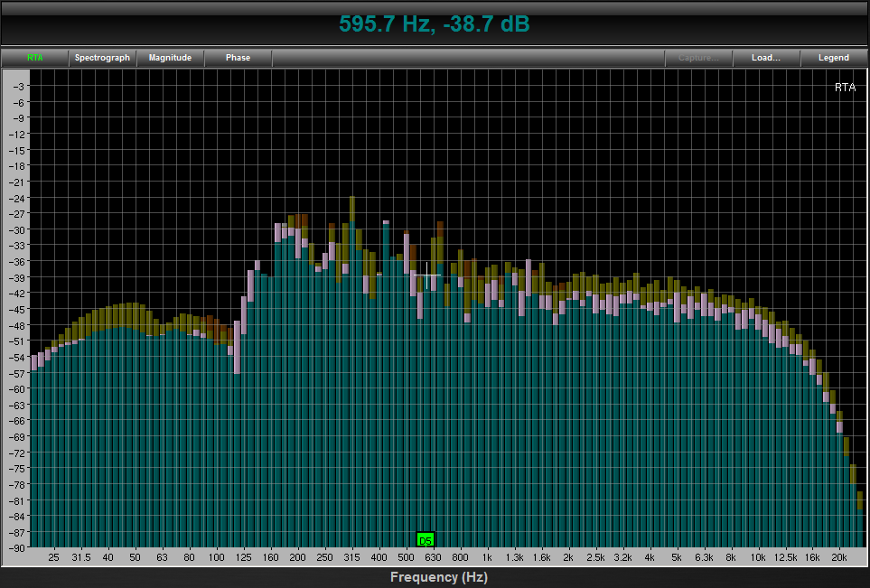Click the 10k label on the frequency axis
The image size is (870, 588).
(x=758, y=557)
